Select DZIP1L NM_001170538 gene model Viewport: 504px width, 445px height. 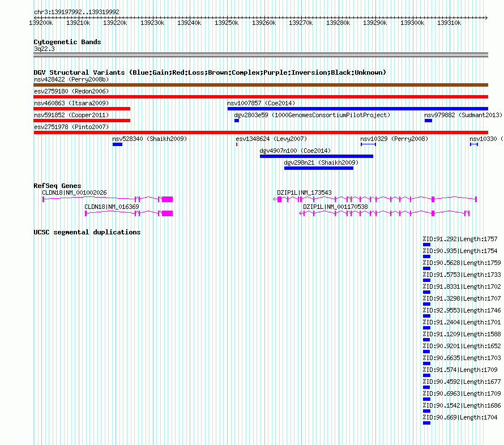coord(385,213)
